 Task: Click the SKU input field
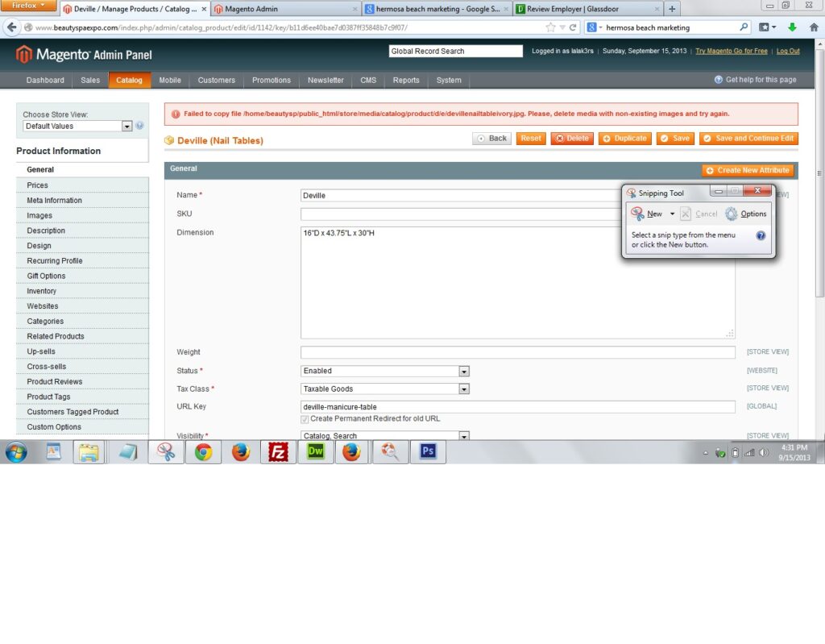[x=460, y=214]
